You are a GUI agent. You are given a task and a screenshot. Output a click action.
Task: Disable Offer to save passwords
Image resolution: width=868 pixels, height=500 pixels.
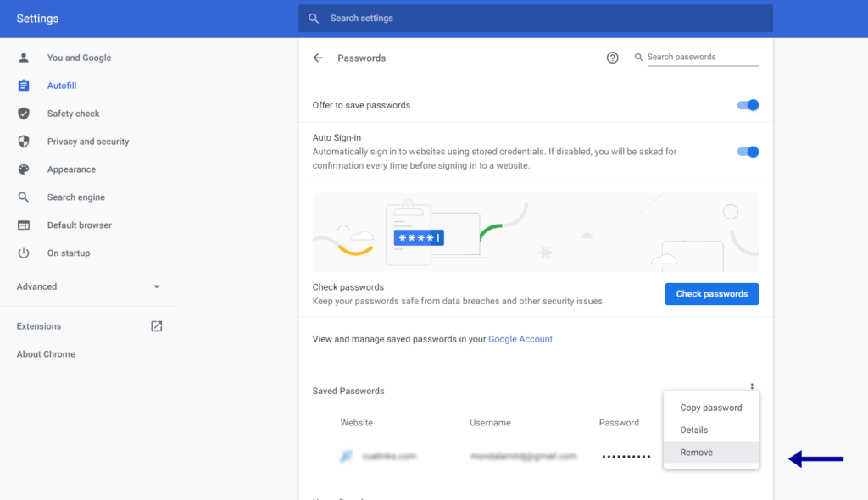click(x=748, y=104)
